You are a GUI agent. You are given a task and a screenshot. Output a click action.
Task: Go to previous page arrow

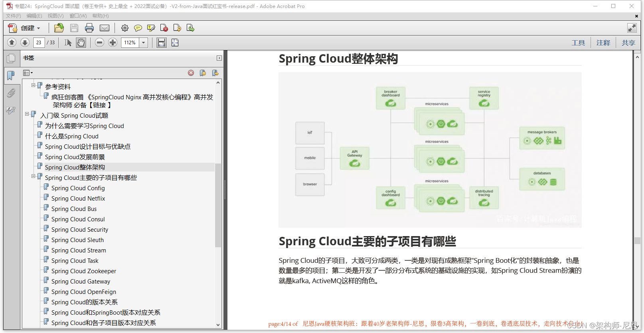click(12, 42)
